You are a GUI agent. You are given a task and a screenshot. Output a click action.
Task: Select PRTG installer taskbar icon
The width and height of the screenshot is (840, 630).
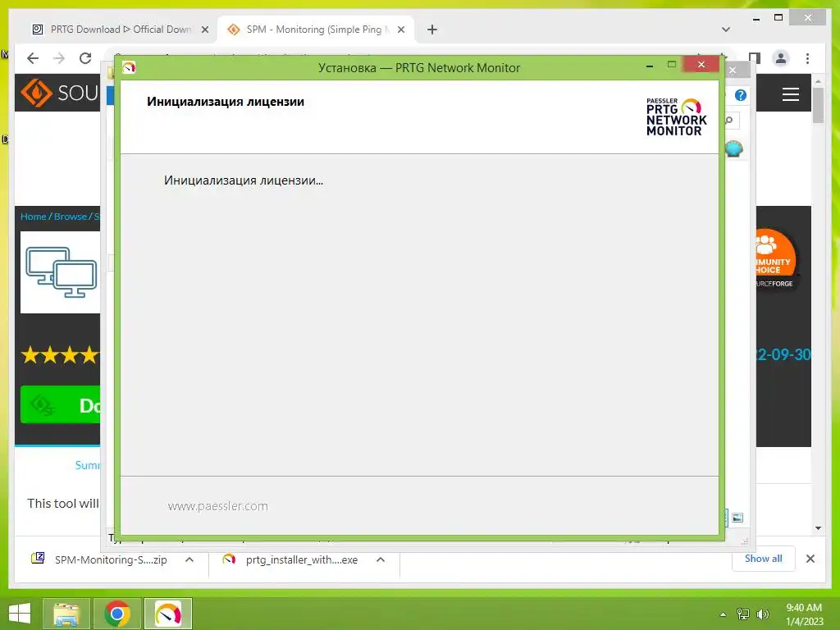(x=168, y=614)
